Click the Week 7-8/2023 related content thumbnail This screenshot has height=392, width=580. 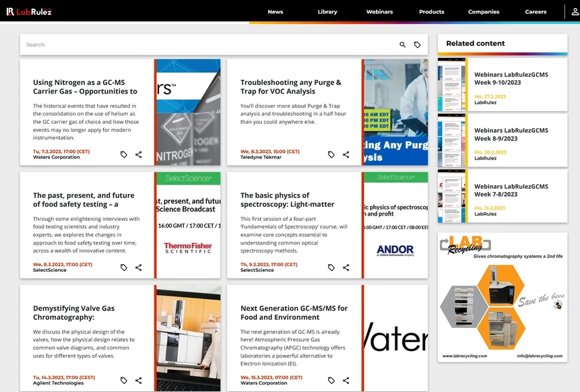click(x=451, y=196)
